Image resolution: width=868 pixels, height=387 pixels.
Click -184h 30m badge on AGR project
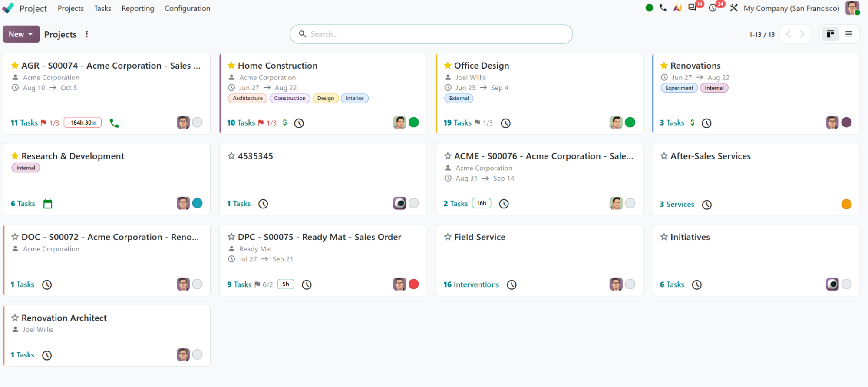click(x=83, y=123)
